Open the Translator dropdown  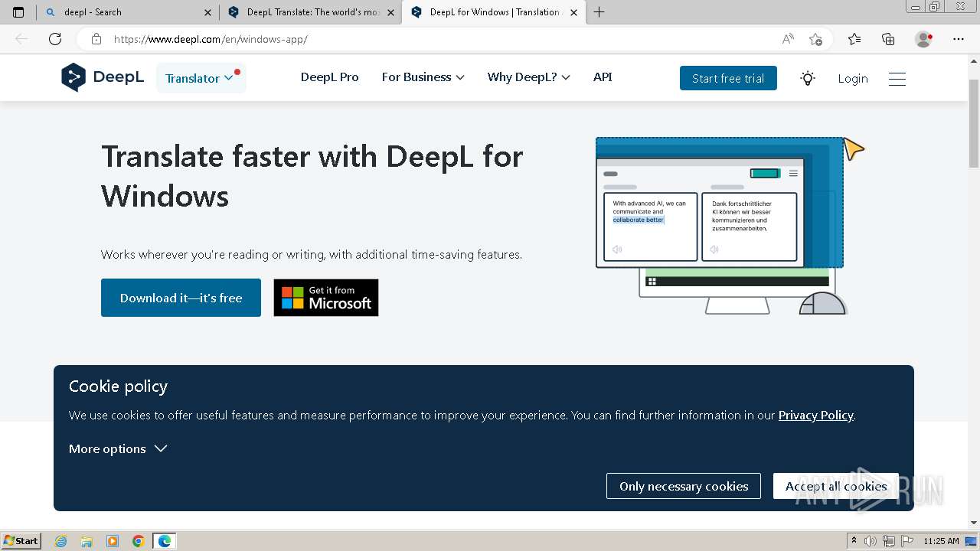pyautogui.click(x=201, y=78)
